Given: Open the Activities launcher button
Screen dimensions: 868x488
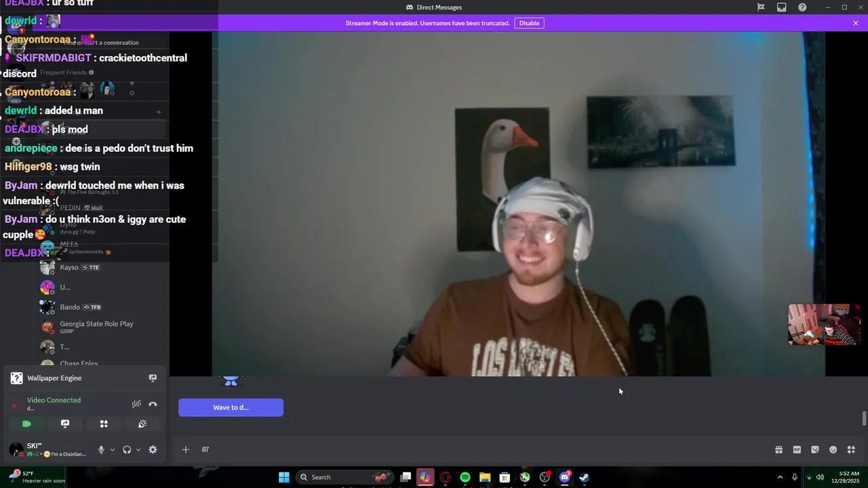Looking at the screenshot, I should (x=104, y=424).
